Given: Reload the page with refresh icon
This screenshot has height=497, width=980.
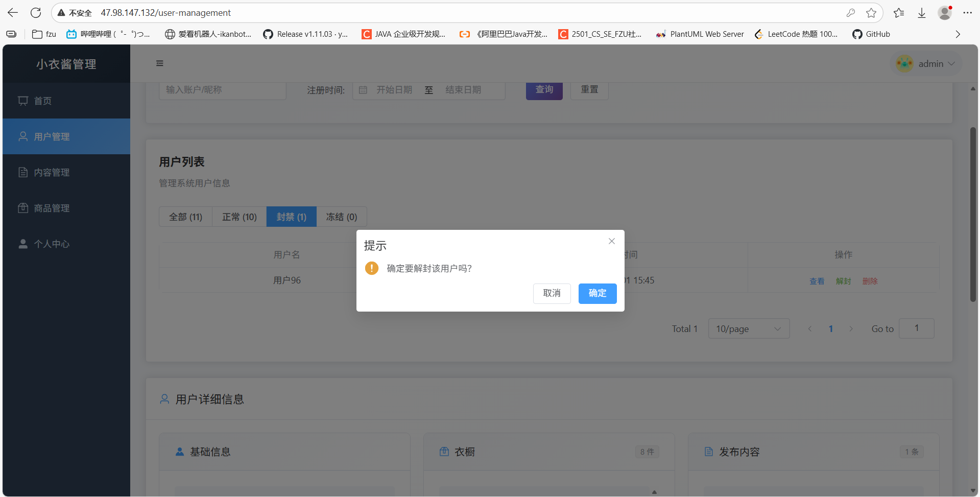Looking at the screenshot, I should (36, 13).
